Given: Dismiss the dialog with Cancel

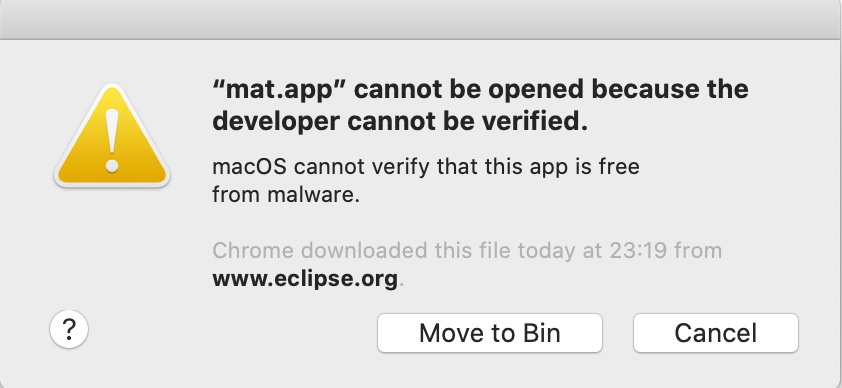Looking at the screenshot, I should pos(716,333).
